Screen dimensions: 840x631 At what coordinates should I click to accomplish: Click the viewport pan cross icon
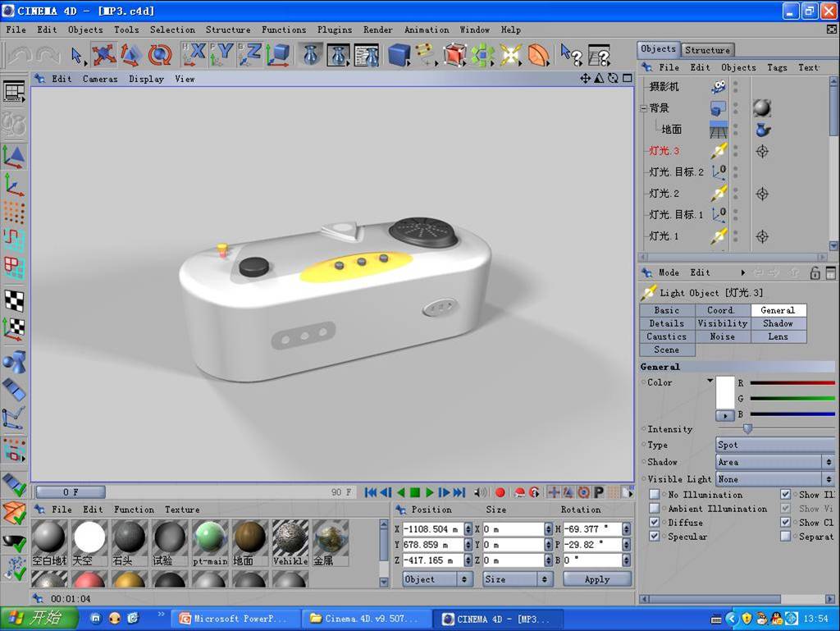tap(585, 78)
